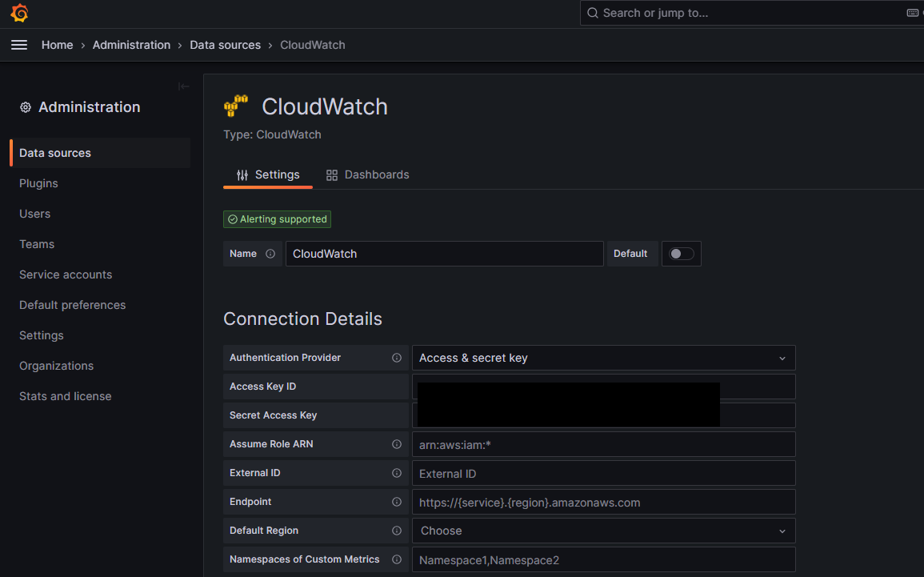The image size is (924, 577).
Task: Click the Alerting supported check icon
Action: coord(233,219)
